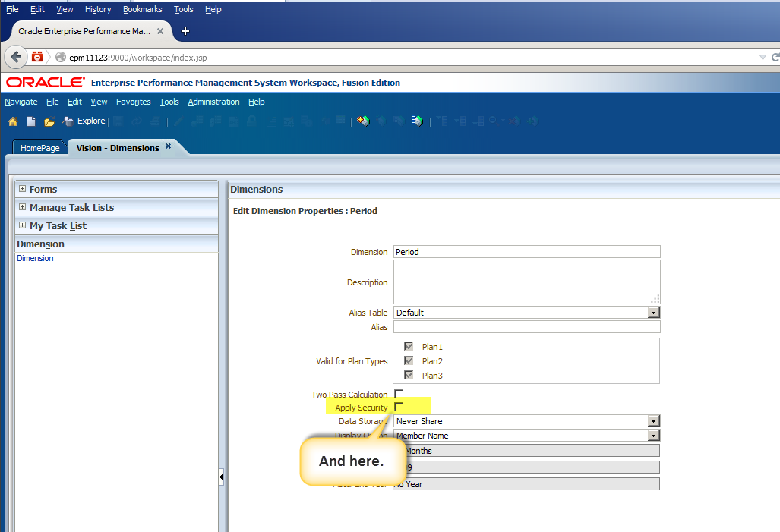Close the Vision - Dimensions tab
This screenshot has width=780, height=532.
168,146
